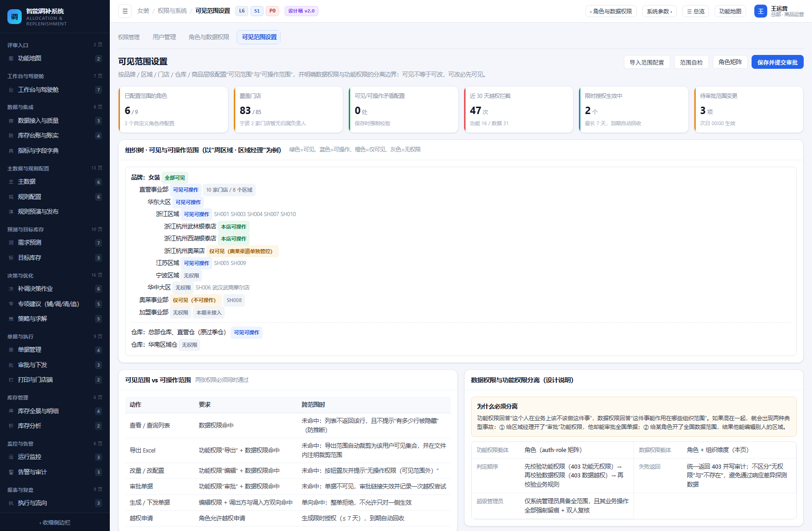Viewport: 812px width, 531px height.
Task: Expand the 评审入口 sidebar section
Action: [55, 45]
